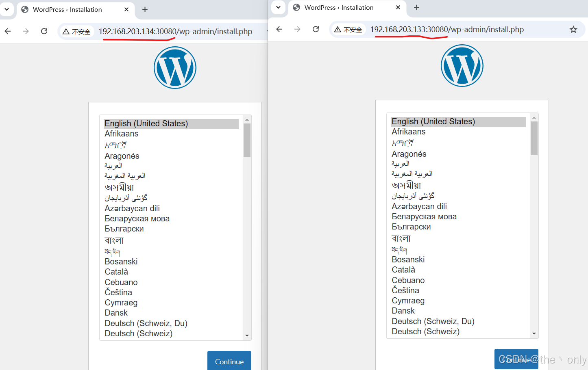Reload page in left browser window
The width and height of the screenshot is (588, 370).
44,31
